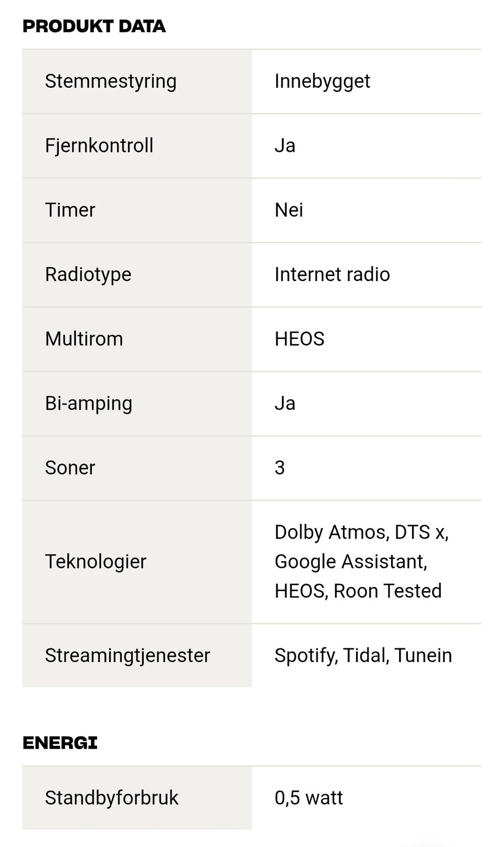Viewport: 504px width, 847px height.
Task: Select the Multirom row label
Action: [x=84, y=339]
